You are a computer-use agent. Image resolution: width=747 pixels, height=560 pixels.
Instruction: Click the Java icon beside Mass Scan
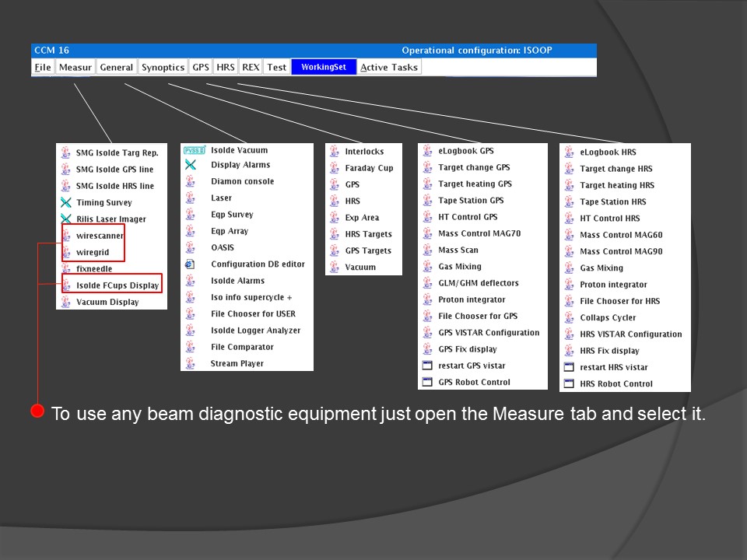427,250
